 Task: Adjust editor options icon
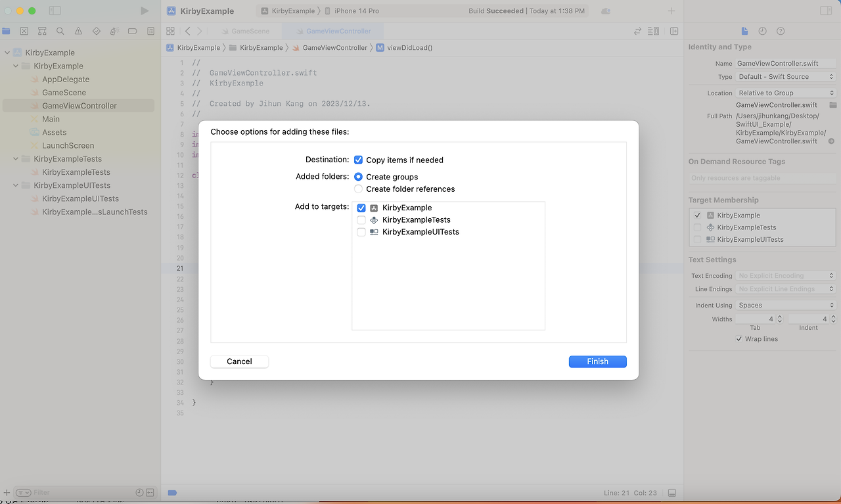tap(654, 31)
